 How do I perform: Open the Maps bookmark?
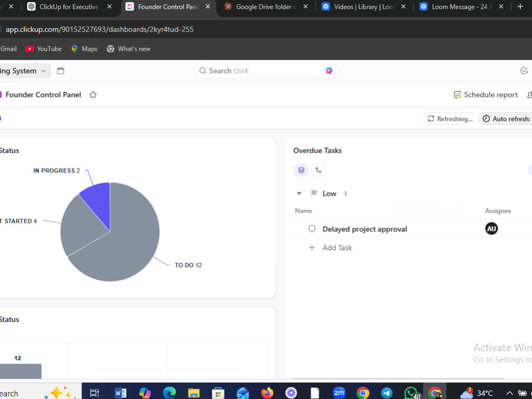point(85,49)
